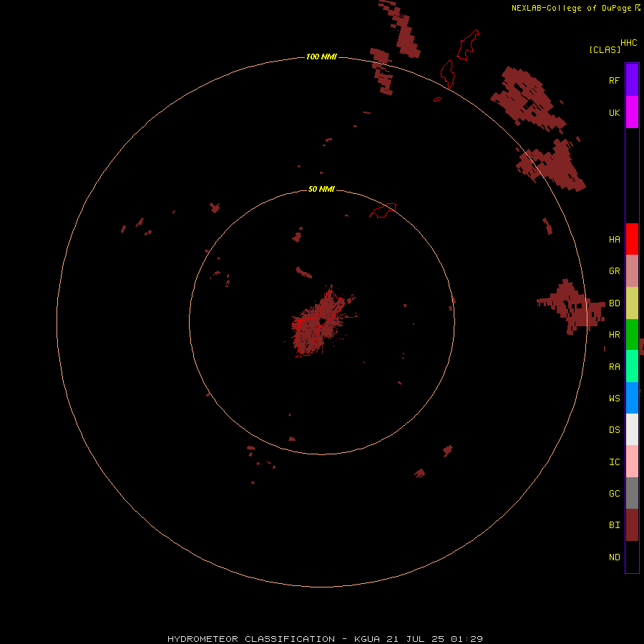Click the HR legend label

point(614,335)
